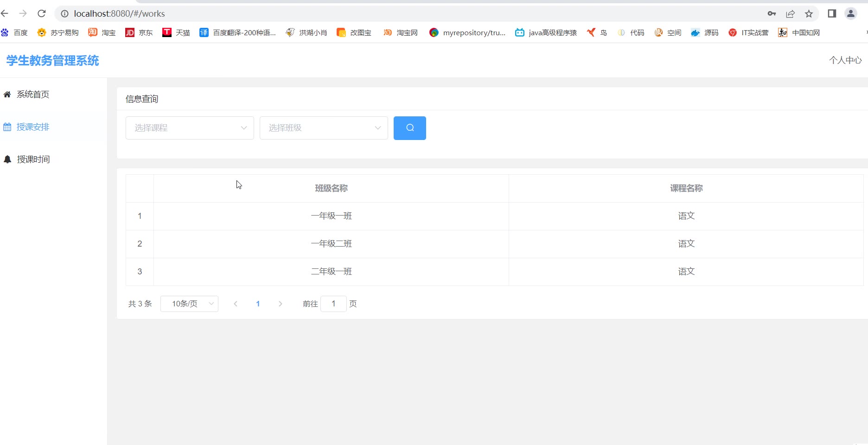Select the 二年级一班 cell
Screen dimensions: 868x445
pyautogui.click(x=331, y=272)
